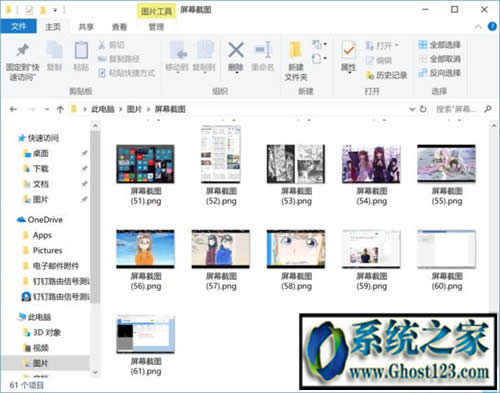Click 屏幕截图 in the address breadcrumb
Screen dimensions: 500x393
click(170, 109)
